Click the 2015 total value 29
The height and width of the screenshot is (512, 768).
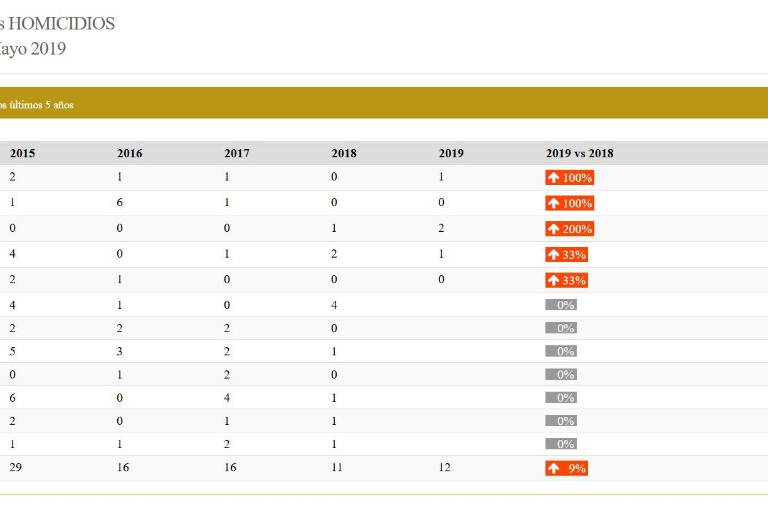(x=16, y=467)
